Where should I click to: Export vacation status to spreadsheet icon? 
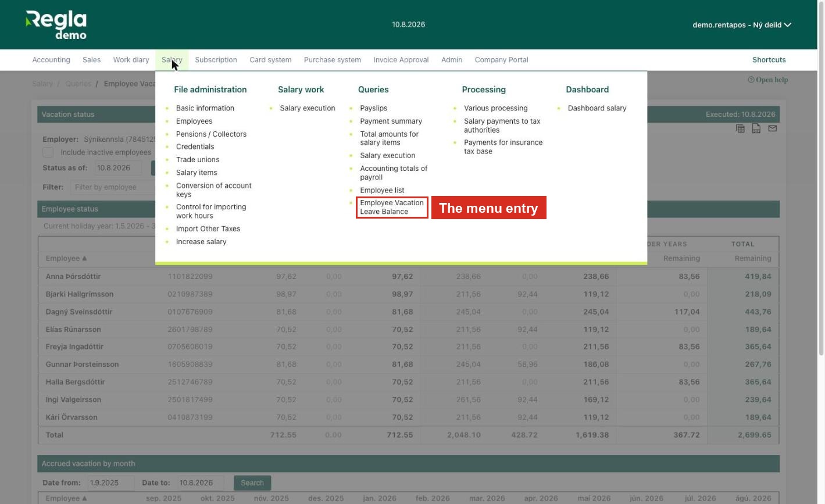coord(740,128)
